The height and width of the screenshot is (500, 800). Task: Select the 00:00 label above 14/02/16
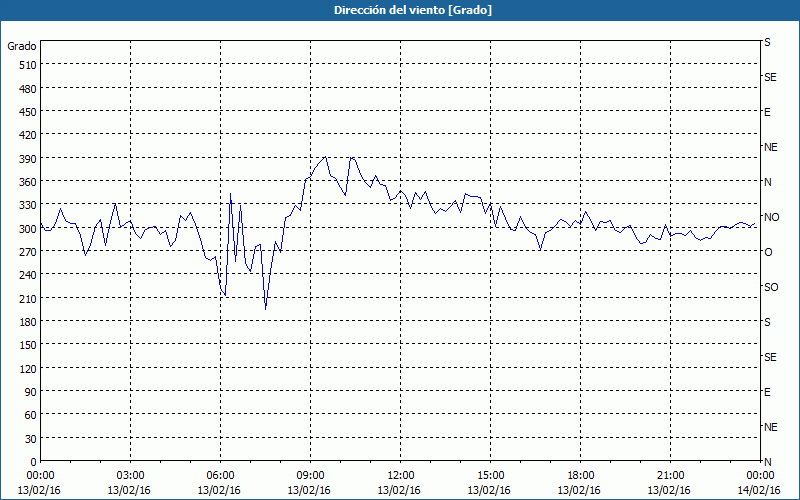click(x=760, y=476)
